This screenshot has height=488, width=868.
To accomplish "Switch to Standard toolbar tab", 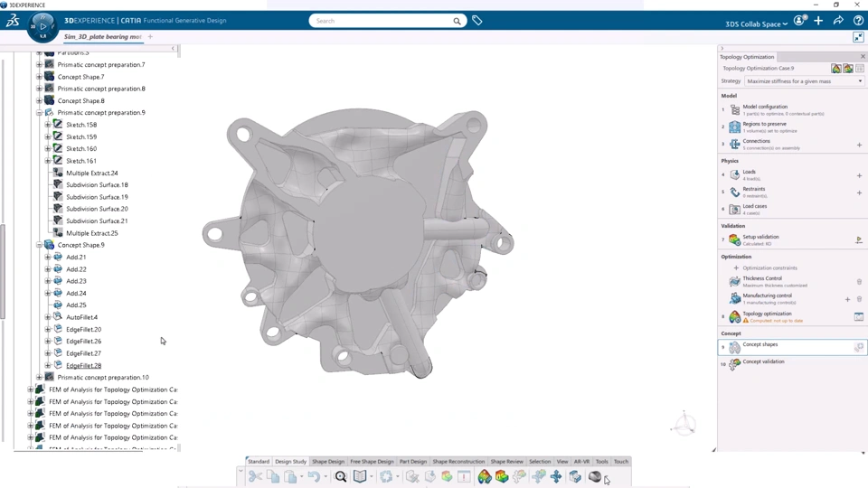I will point(259,462).
